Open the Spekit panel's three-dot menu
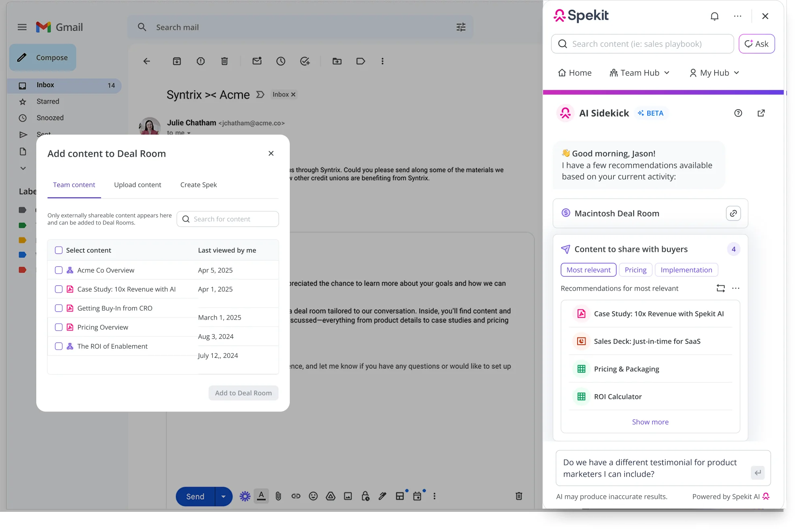The height and width of the screenshot is (532, 798). click(x=738, y=16)
